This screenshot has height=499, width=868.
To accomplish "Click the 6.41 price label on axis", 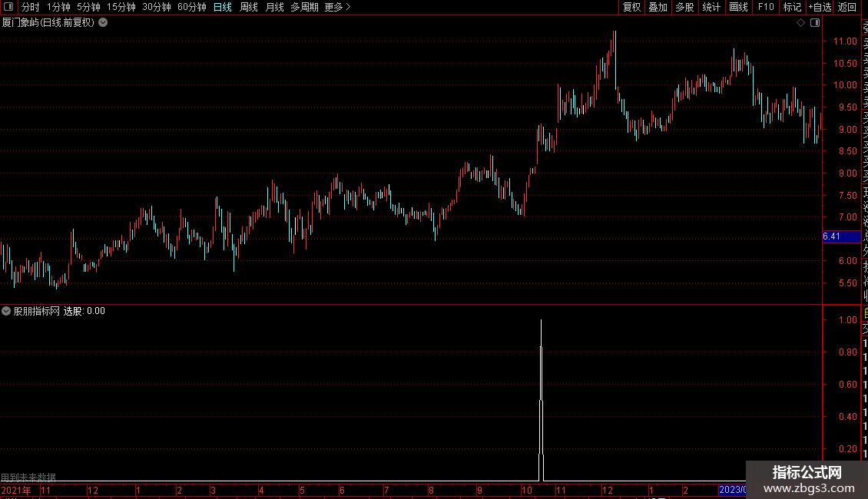I will point(841,236).
